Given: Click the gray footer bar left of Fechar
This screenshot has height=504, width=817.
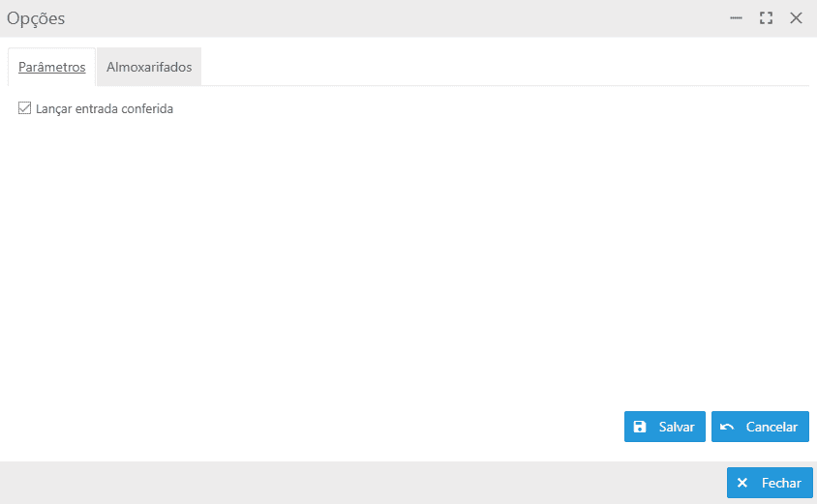Looking at the screenshot, I should coord(358,483).
